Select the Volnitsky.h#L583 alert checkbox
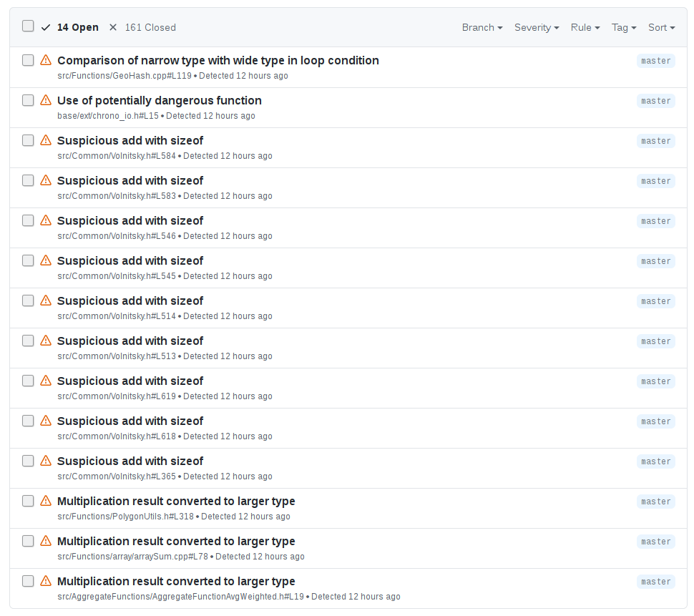The image size is (694, 616). click(x=28, y=180)
